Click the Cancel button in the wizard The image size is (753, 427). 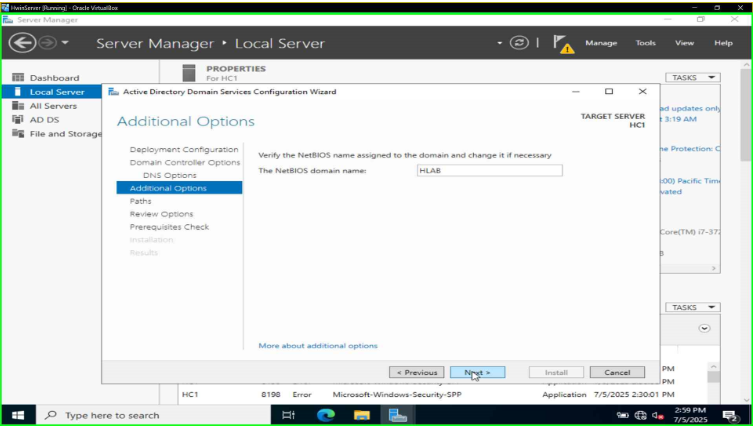pos(617,372)
